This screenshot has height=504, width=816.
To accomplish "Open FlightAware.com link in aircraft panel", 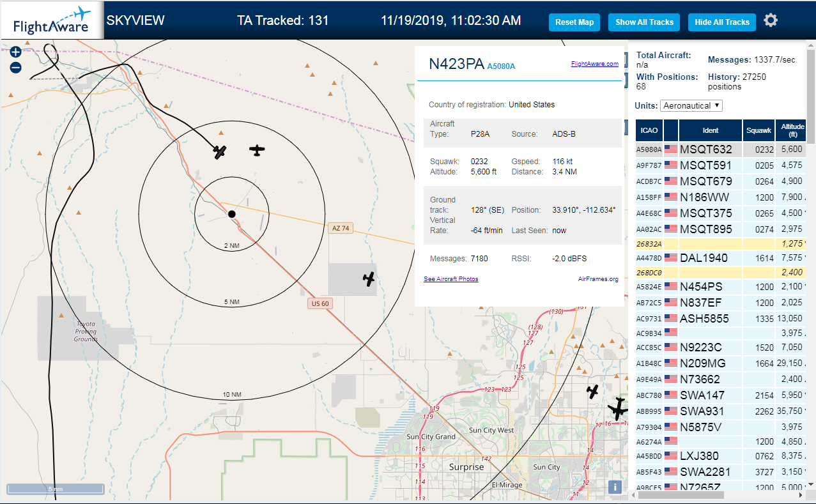I will (x=594, y=64).
